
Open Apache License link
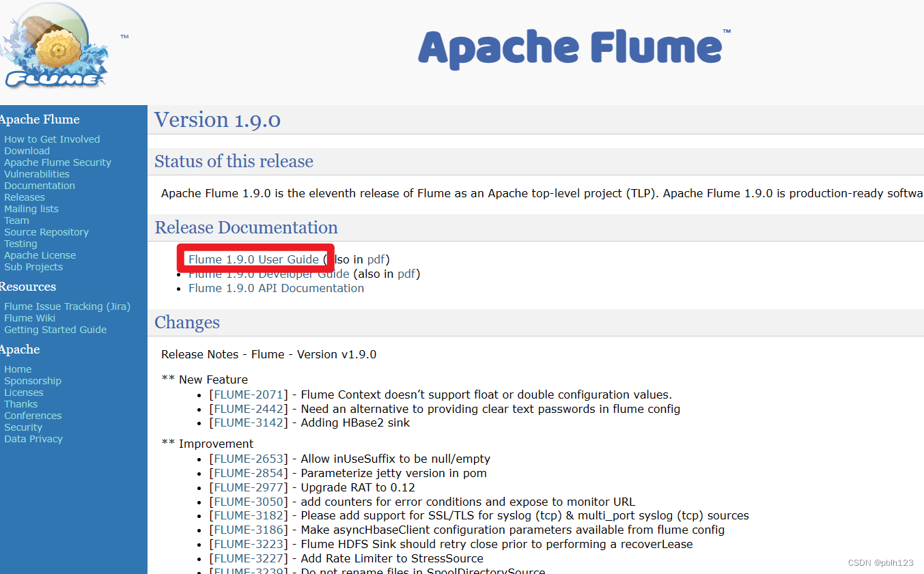point(40,255)
